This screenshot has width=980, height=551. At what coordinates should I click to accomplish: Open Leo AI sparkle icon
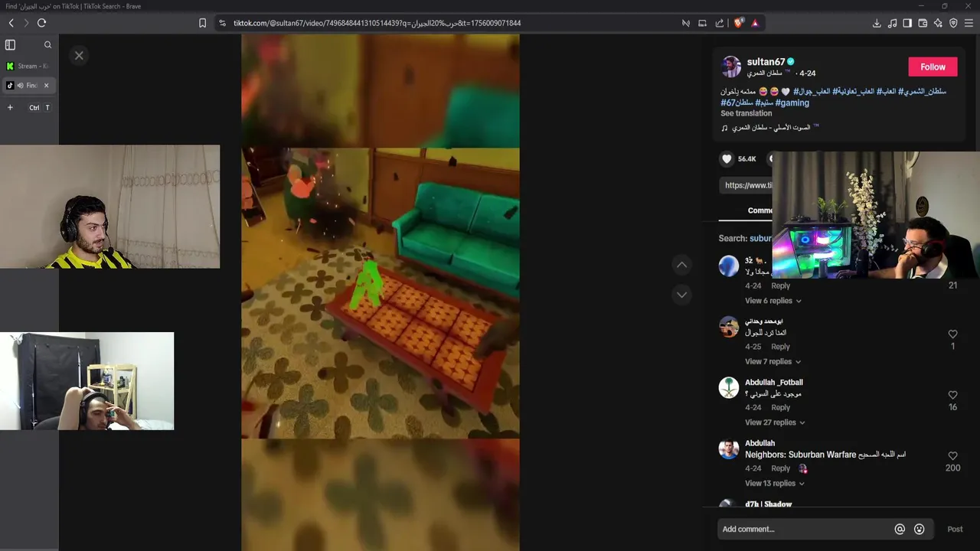click(938, 23)
